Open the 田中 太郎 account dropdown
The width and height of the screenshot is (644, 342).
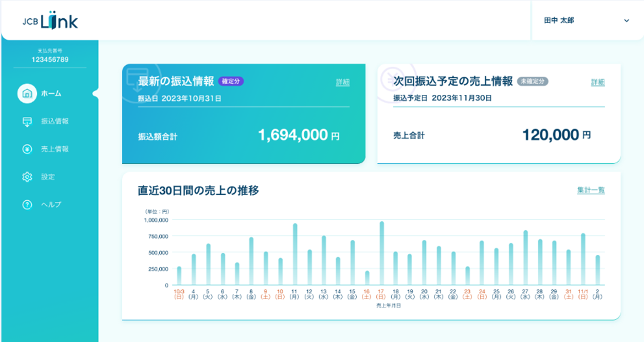587,20
